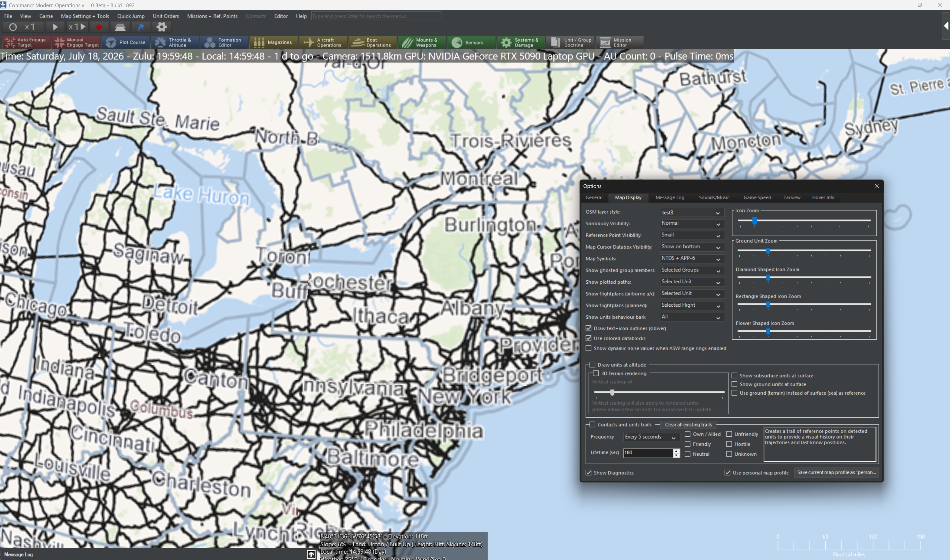
Task: Click the red record button
Action: (99, 27)
